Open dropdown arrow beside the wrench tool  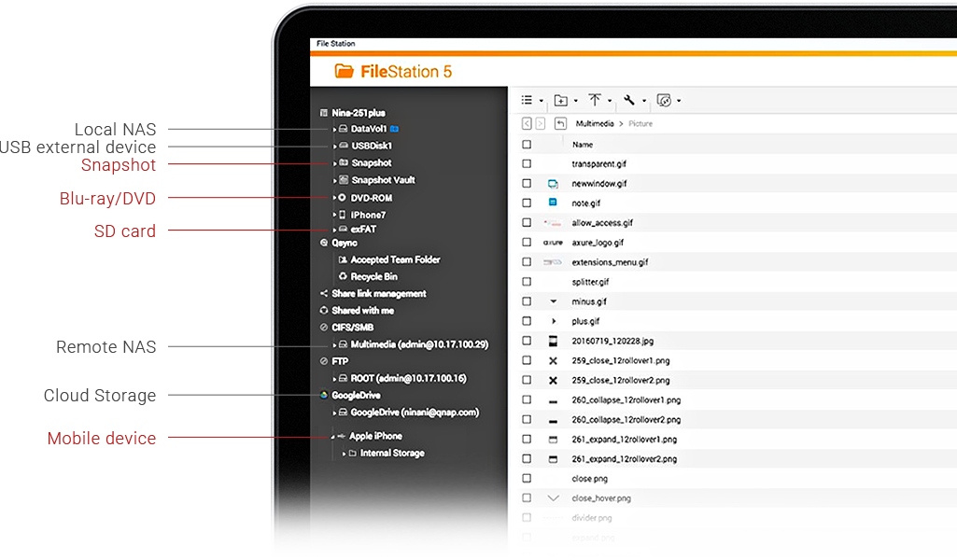[x=644, y=102]
